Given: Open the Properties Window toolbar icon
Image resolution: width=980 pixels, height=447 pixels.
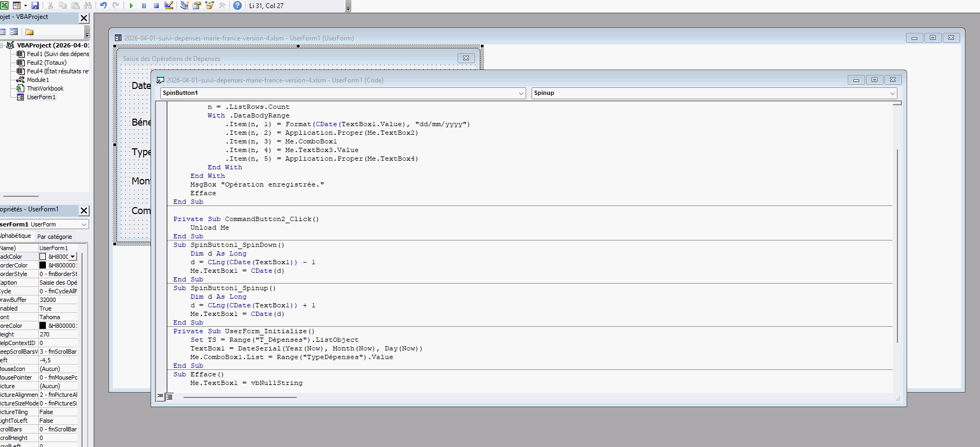Looking at the screenshot, I should coord(197,5).
